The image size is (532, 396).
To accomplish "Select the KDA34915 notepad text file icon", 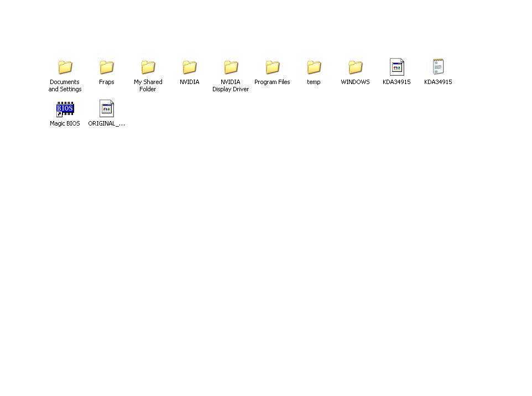I will pos(438,67).
